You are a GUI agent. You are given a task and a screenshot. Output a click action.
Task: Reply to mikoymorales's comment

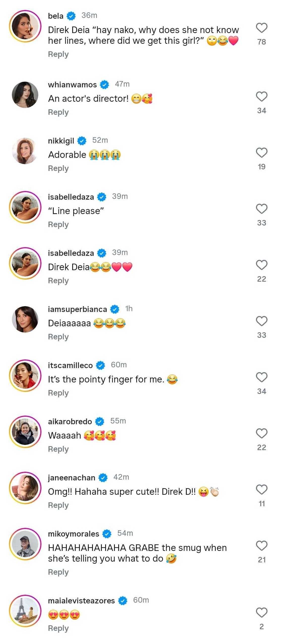click(x=58, y=572)
